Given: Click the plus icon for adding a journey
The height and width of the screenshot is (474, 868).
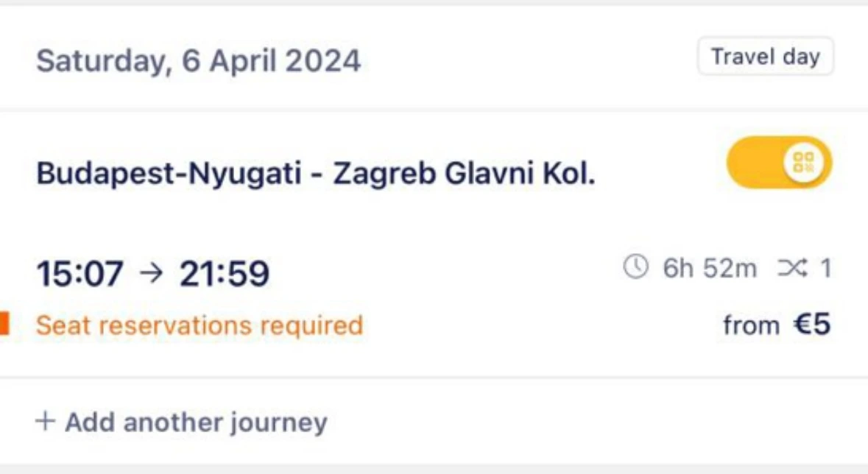Looking at the screenshot, I should pos(46,422).
